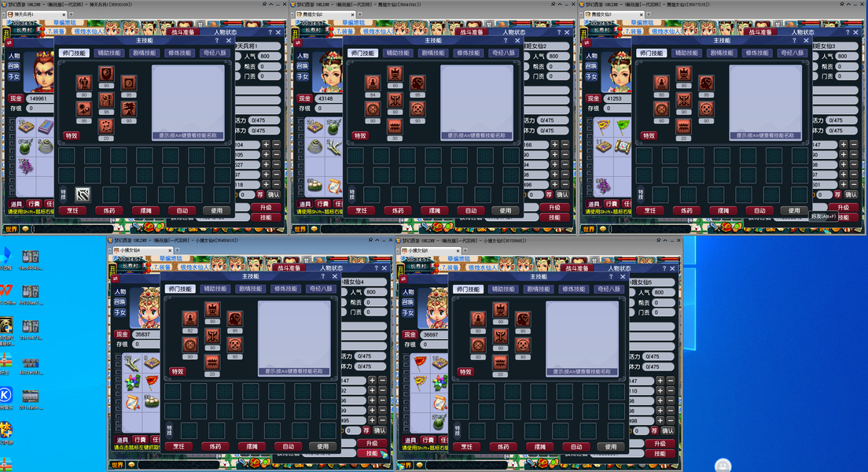Click 确认 button in 舞姬女仙2 window
Viewport: 868px width, 472px height.
coord(562,194)
